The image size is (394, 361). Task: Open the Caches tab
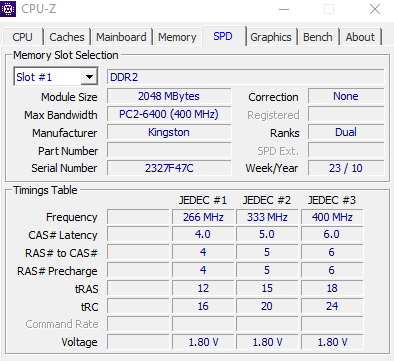click(67, 37)
